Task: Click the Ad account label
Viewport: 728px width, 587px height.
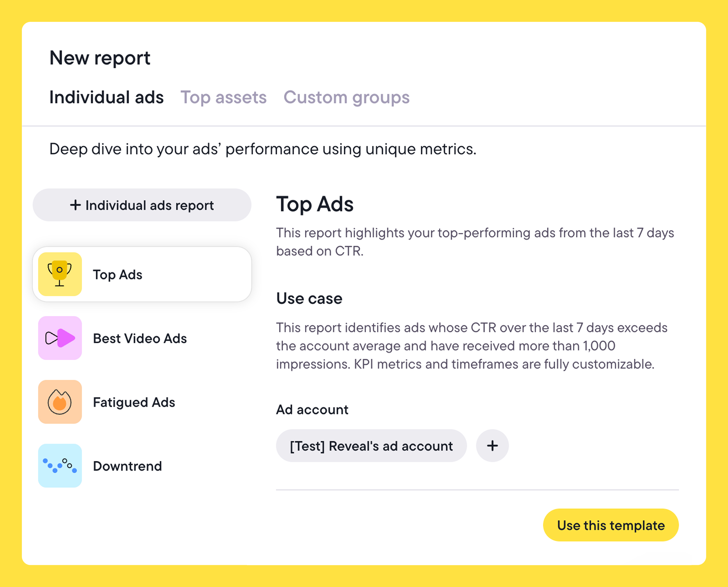Action: tap(312, 410)
